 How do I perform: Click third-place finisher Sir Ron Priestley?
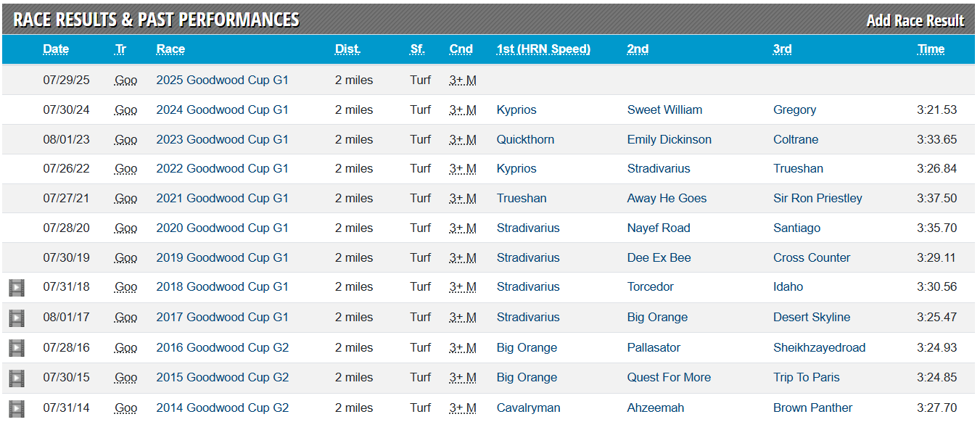point(818,199)
